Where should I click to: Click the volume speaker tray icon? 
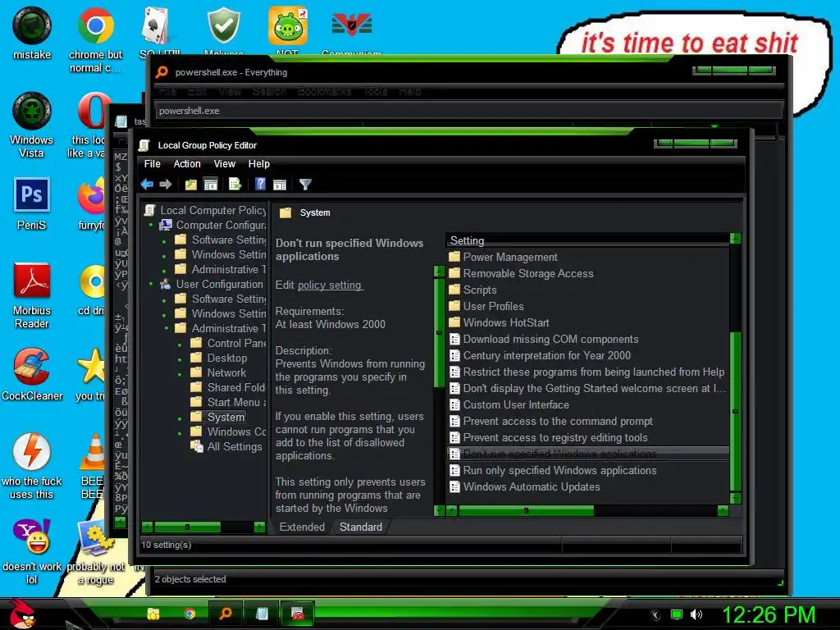point(696,614)
